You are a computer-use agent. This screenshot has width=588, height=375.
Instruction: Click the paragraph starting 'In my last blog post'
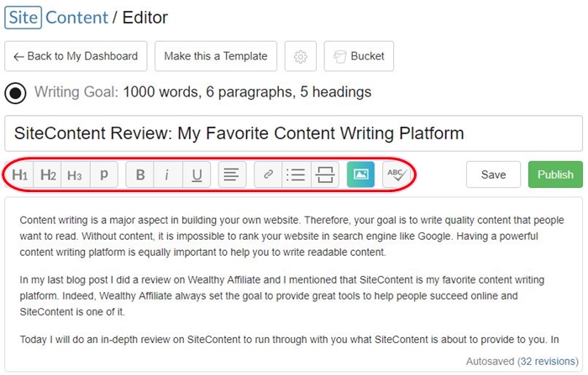pos(282,295)
